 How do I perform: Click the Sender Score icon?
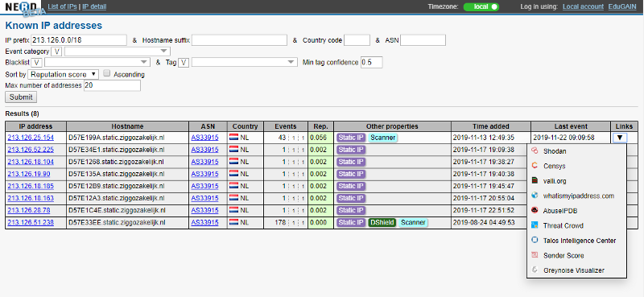[x=535, y=255]
